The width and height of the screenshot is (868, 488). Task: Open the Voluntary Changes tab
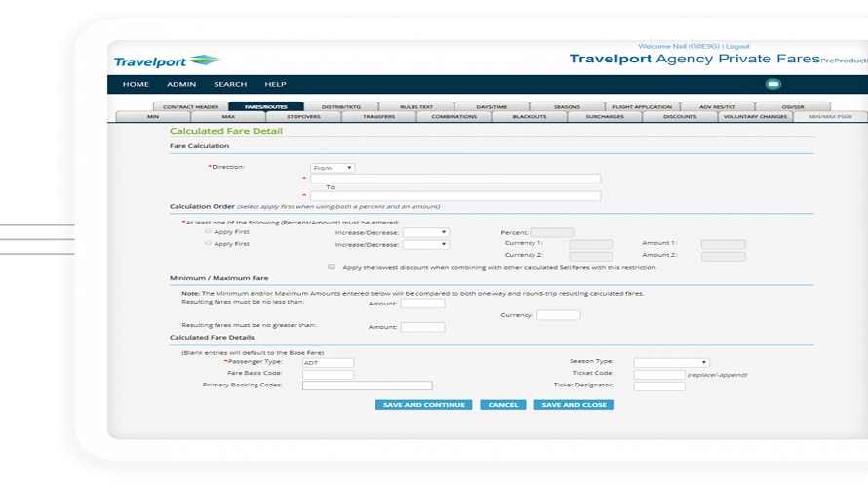point(755,117)
